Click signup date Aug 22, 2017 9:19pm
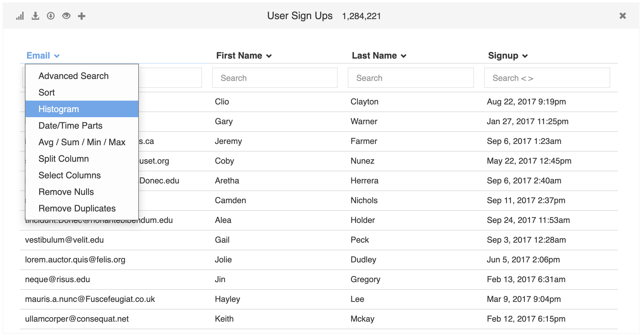 [526, 102]
